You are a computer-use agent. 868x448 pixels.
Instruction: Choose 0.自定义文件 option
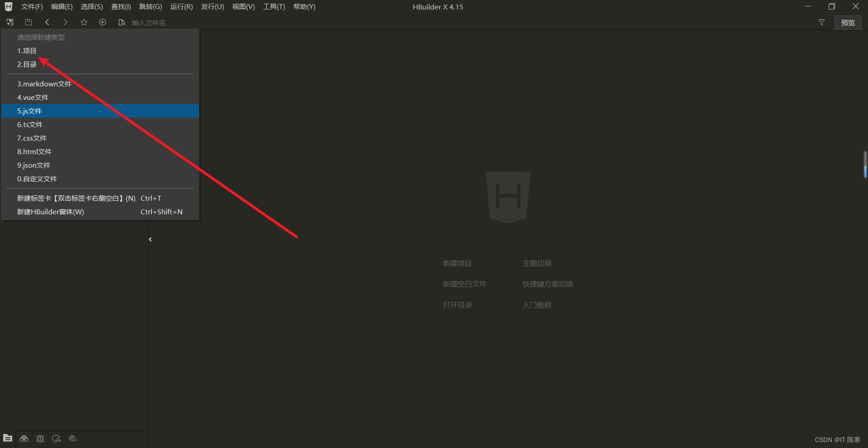pyautogui.click(x=100, y=179)
